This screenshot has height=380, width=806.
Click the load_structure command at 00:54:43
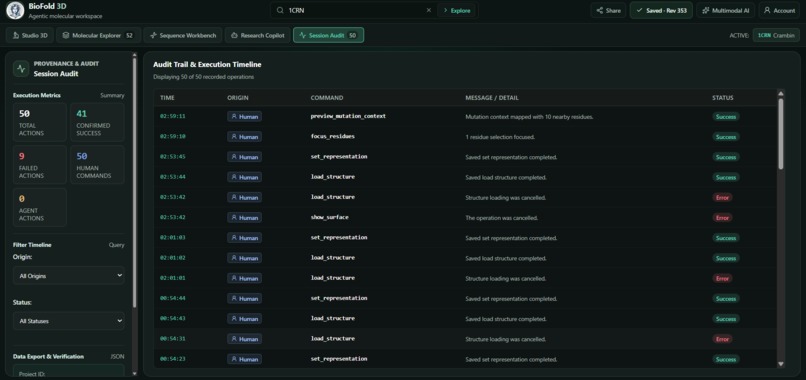click(x=333, y=318)
